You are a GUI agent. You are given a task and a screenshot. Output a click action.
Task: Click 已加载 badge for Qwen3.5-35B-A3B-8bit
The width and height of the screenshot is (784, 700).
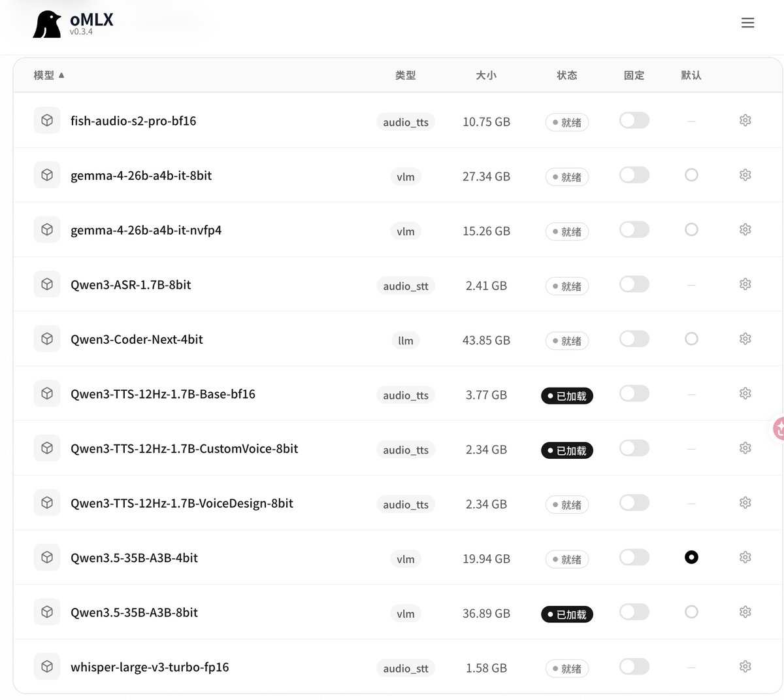(x=567, y=614)
